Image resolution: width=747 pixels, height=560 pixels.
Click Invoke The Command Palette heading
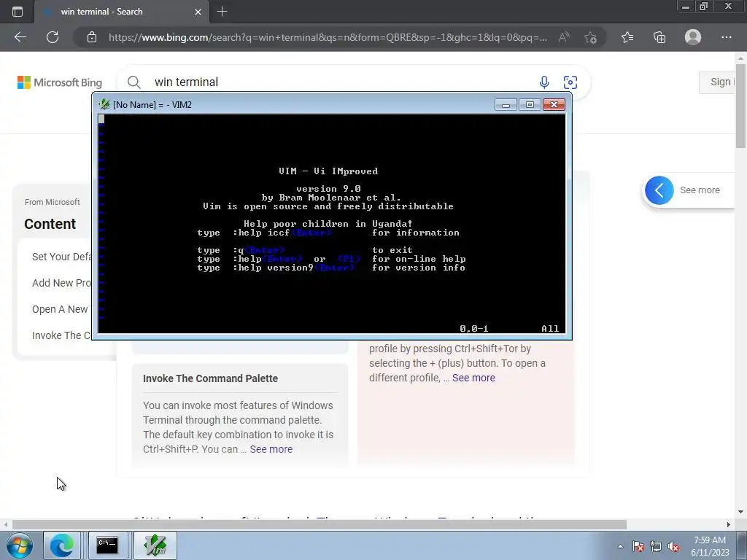[x=210, y=378]
